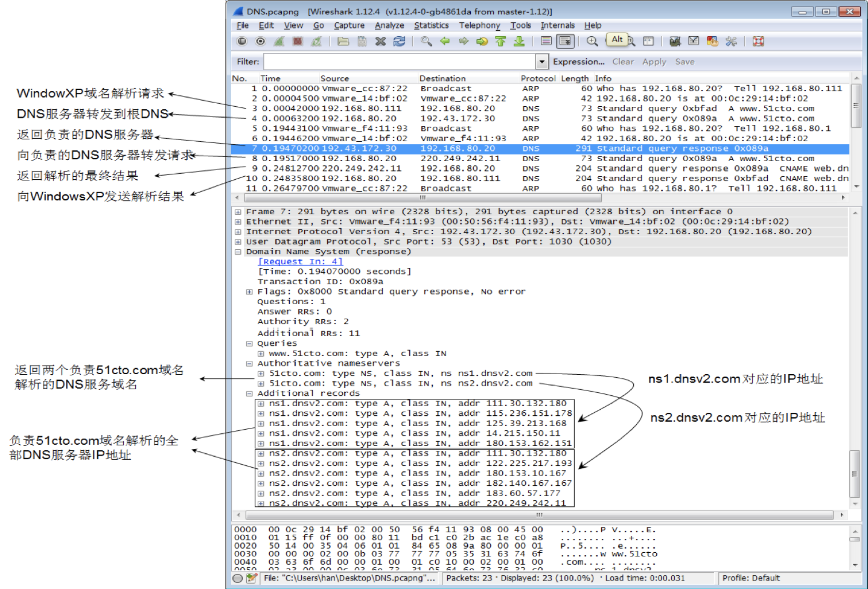Open capture file properties icon in status bar

(252, 578)
